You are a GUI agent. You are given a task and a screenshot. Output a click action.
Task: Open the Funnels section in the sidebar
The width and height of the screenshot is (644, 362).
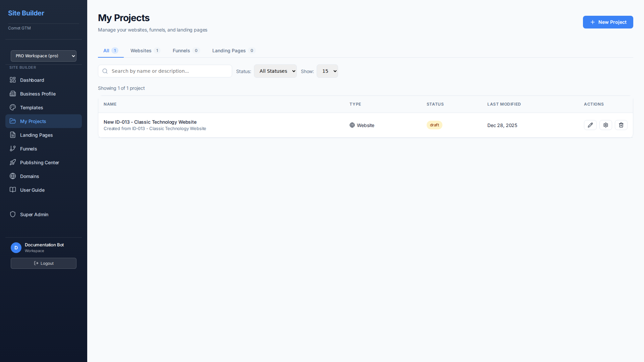pyautogui.click(x=28, y=149)
